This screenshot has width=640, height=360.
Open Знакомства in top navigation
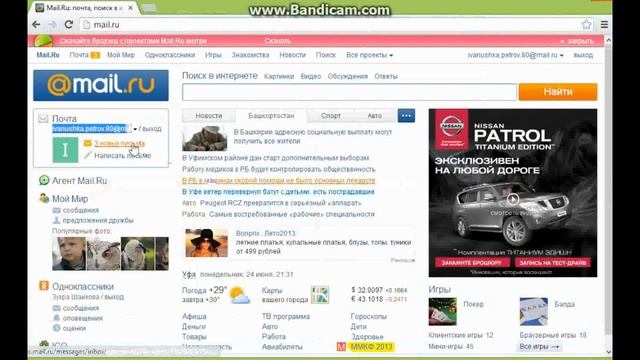tap(250, 55)
